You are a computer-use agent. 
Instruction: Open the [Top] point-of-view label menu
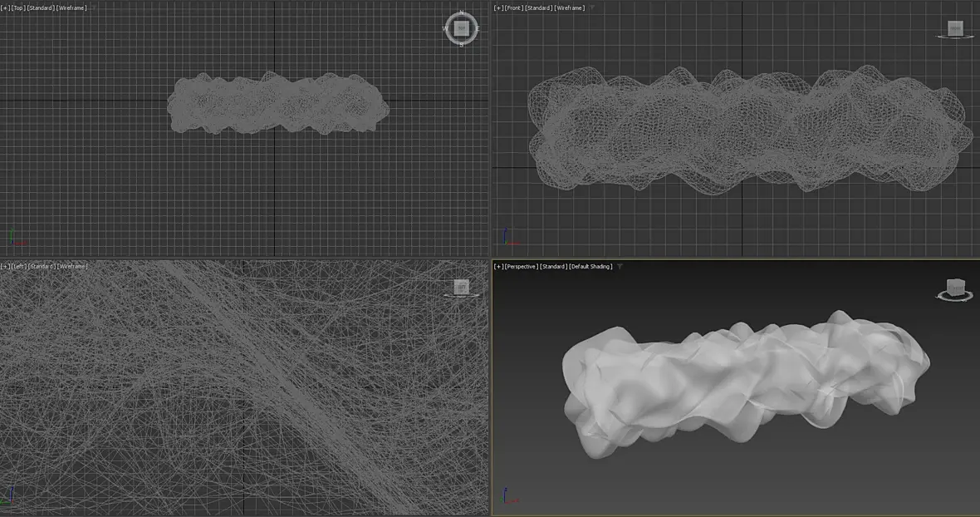click(x=17, y=8)
